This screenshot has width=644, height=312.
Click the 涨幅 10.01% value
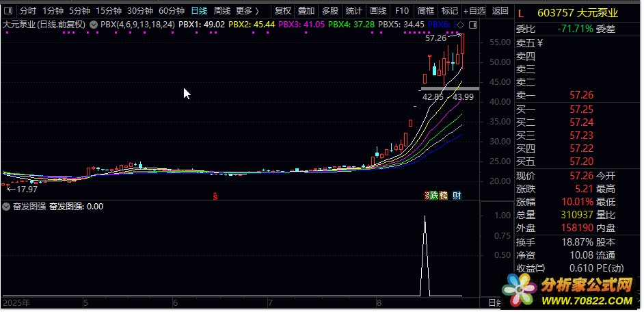click(578, 202)
